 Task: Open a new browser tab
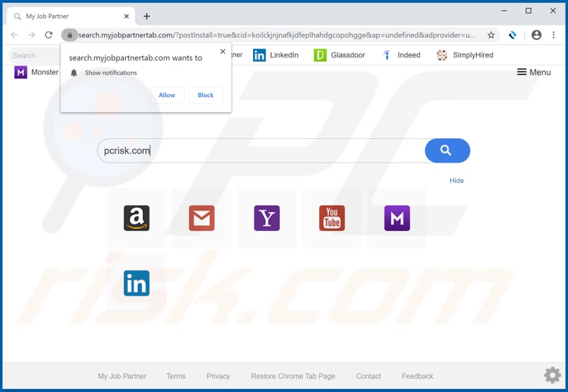pyautogui.click(x=147, y=17)
